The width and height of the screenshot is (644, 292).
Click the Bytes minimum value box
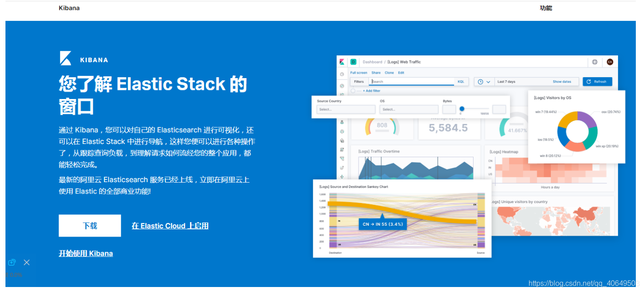tap(449, 109)
